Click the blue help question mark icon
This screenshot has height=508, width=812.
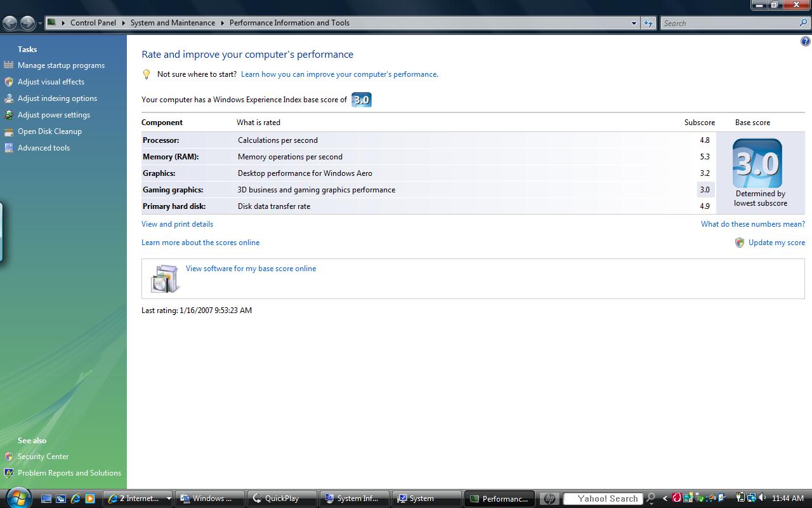[806, 41]
